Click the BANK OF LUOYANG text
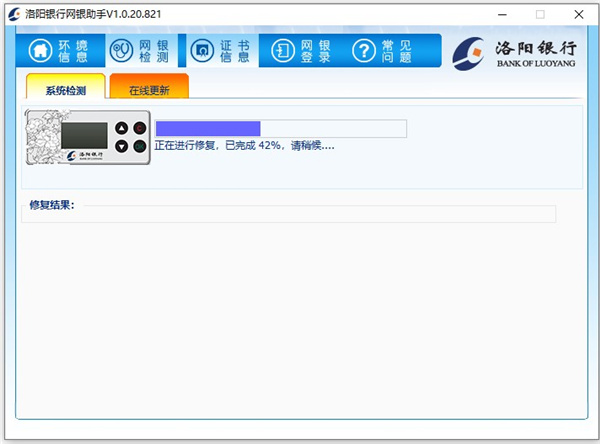 coord(536,64)
